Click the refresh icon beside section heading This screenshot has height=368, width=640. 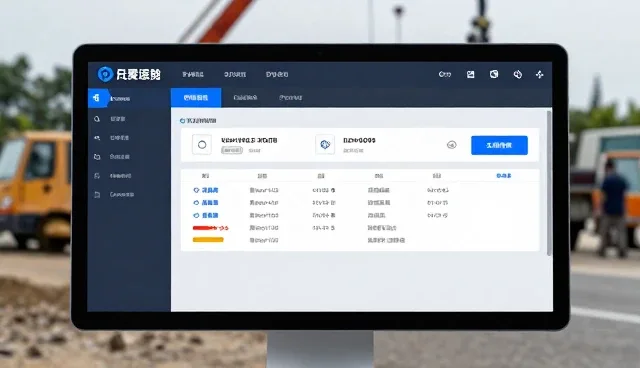(x=182, y=121)
